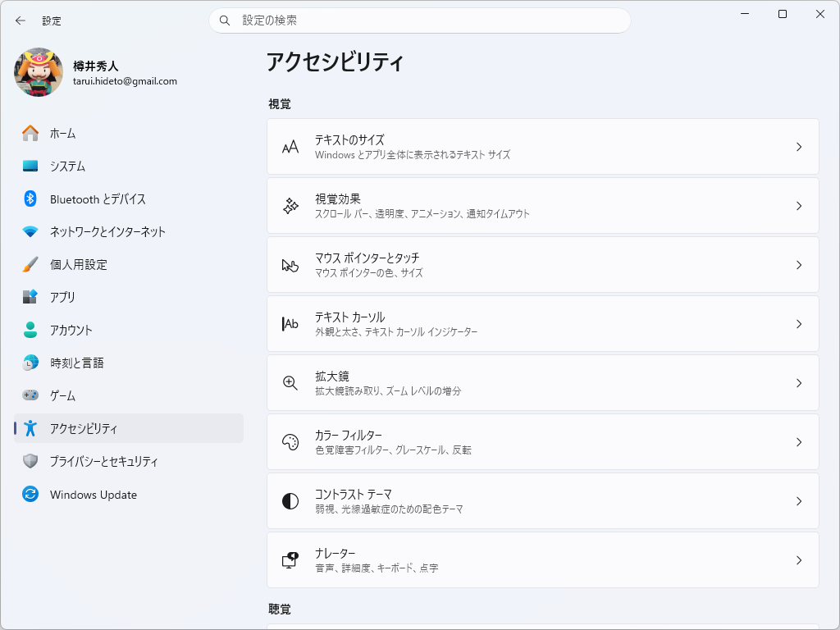Open the 時刻と言語 page

(x=129, y=363)
